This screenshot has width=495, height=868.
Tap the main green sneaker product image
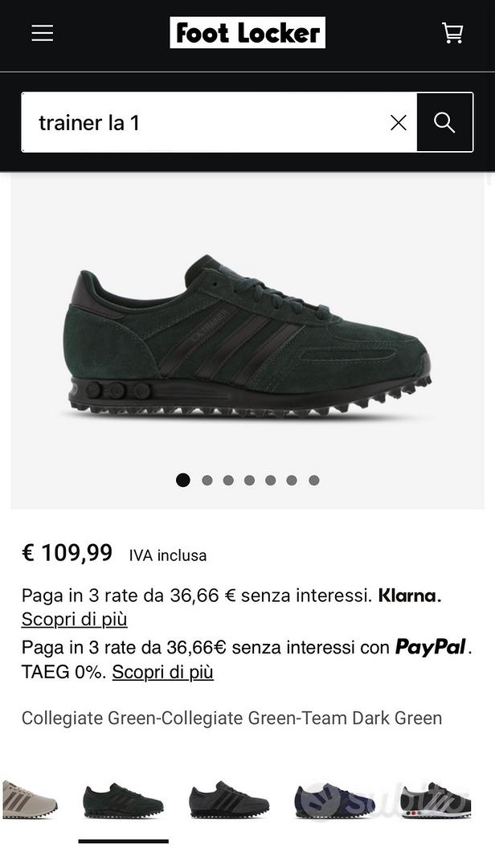click(247, 339)
